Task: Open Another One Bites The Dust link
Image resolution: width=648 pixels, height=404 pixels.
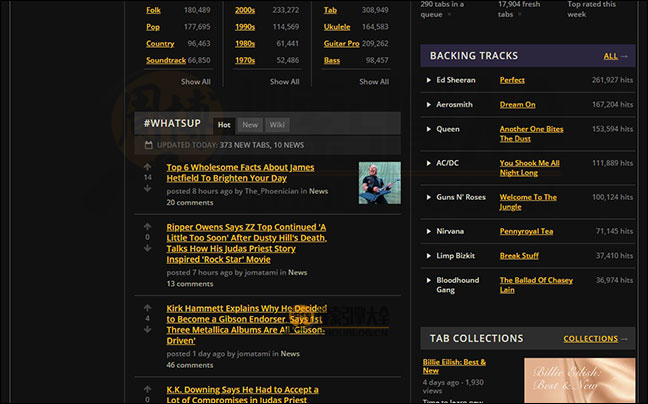Action: point(531,134)
